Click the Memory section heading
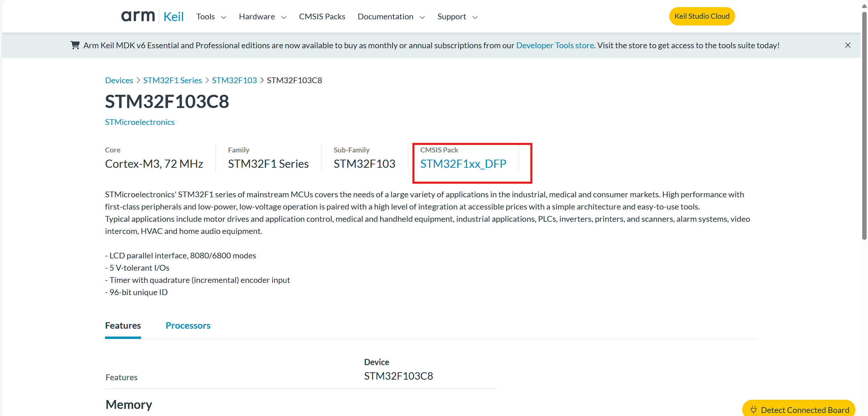 [x=129, y=404]
